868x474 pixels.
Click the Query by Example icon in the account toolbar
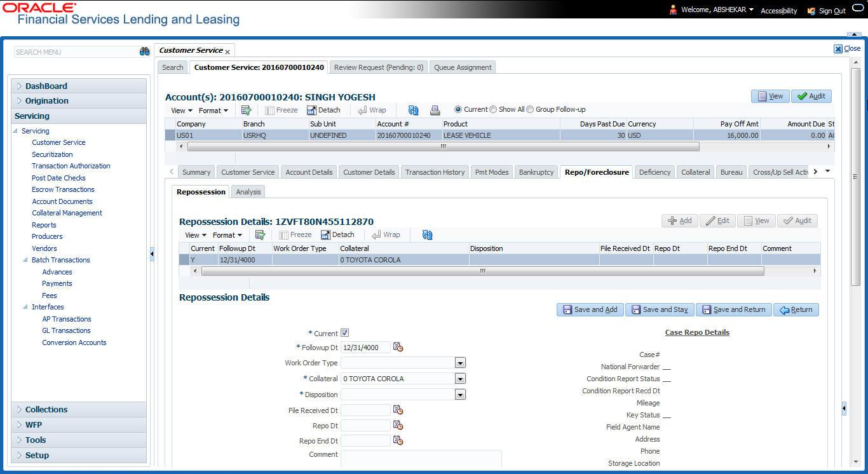(246, 110)
